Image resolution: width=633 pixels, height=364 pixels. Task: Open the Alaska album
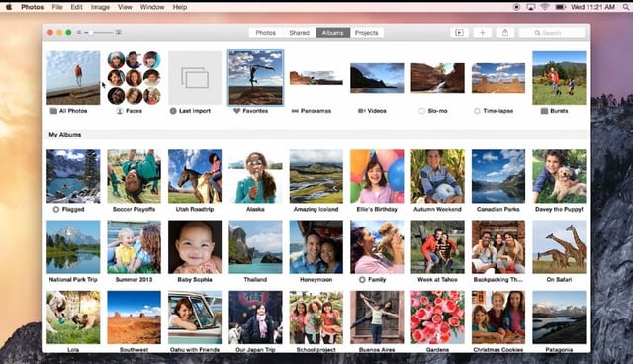(x=255, y=176)
